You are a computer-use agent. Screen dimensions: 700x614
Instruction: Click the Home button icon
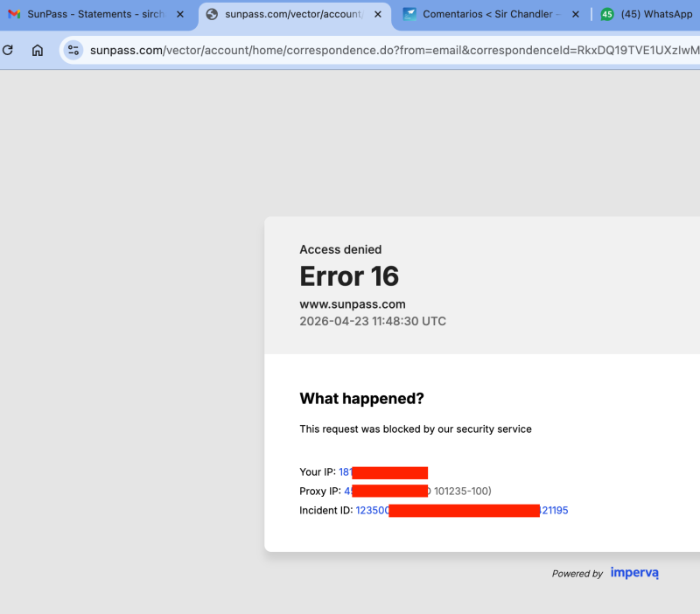[x=38, y=50]
